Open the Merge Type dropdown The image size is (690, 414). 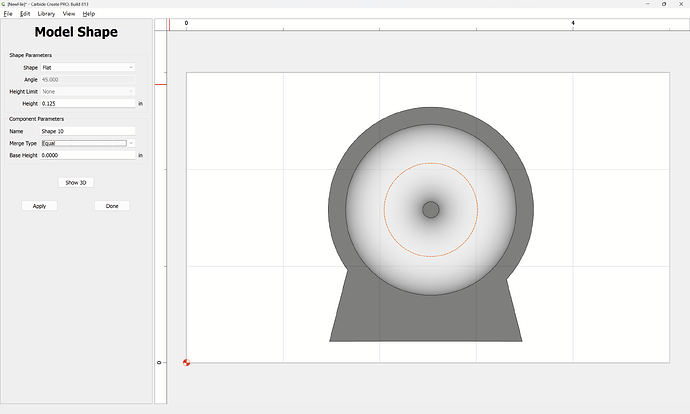click(88, 143)
